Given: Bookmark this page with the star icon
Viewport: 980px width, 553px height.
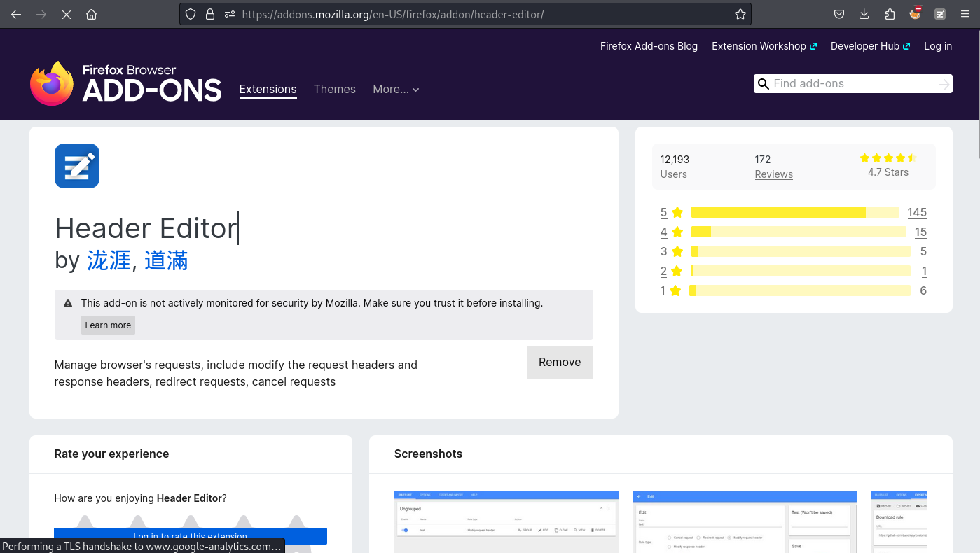Looking at the screenshot, I should pyautogui.click(x=740, y=14).
